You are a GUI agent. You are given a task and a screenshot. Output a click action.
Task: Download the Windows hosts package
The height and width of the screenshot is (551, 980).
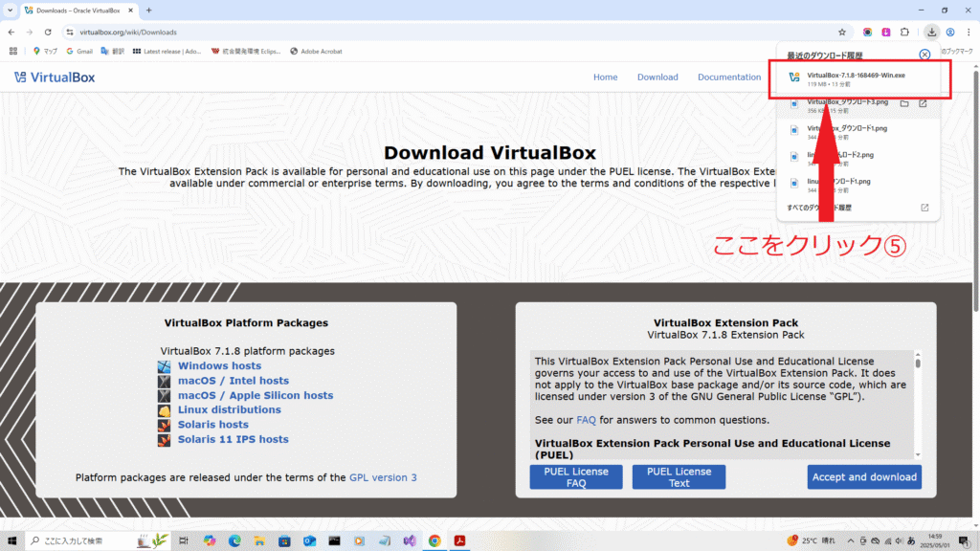point(219,366)
